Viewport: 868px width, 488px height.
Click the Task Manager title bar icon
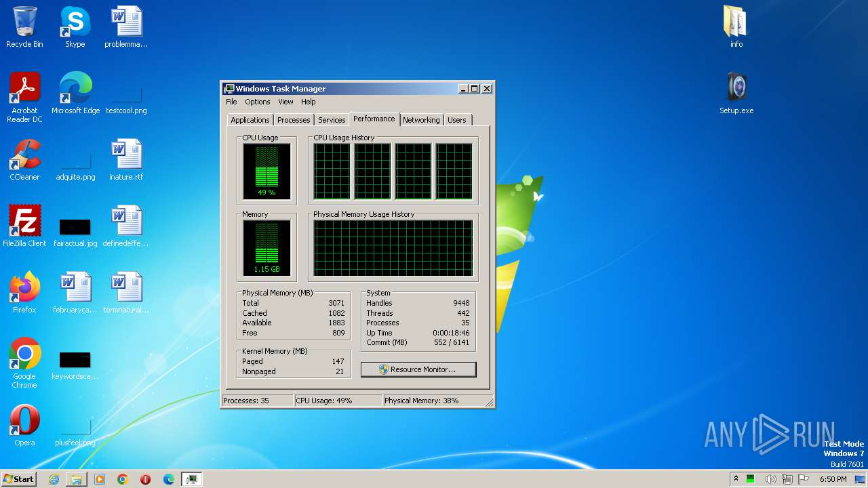[229, 89]
